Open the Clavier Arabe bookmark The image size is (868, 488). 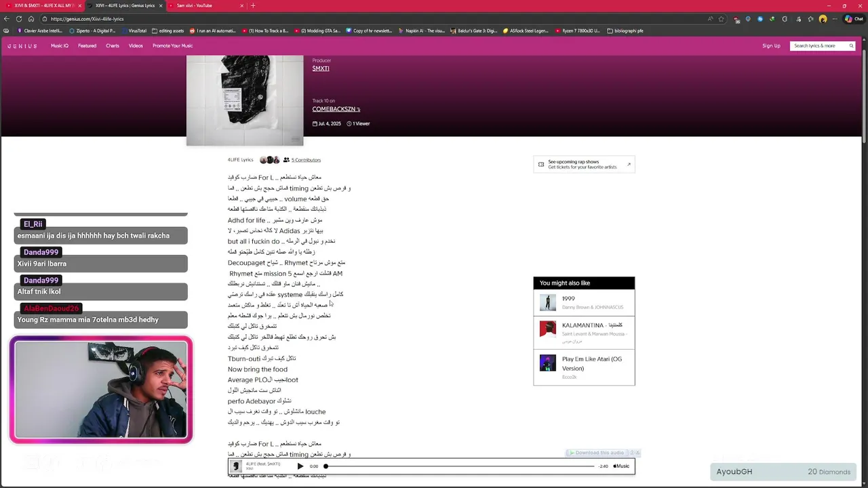click(40, 30)
